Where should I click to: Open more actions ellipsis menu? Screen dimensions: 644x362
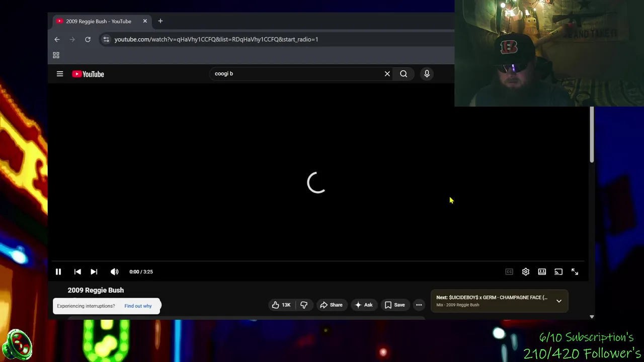(x=419, y=305)
